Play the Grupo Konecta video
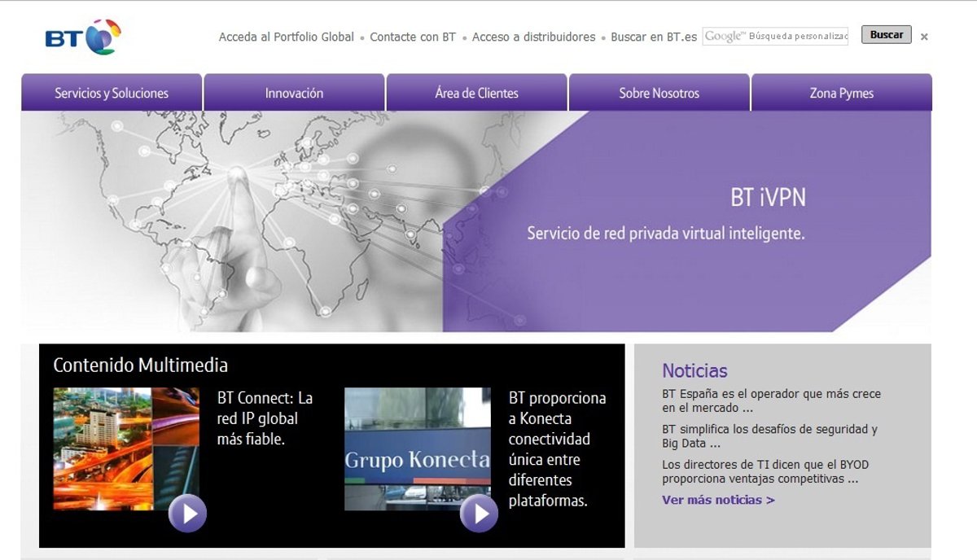Image resolution: width=977 pixels, height=560 pixels. click(479, 513)
